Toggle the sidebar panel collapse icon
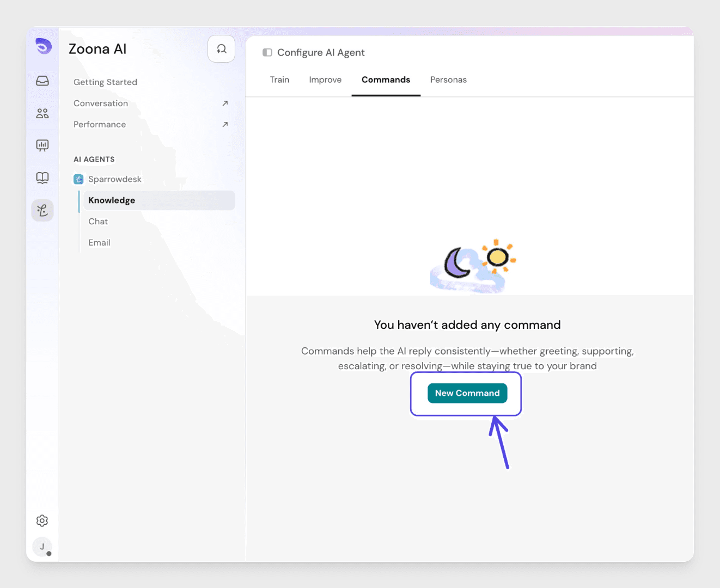The width and height of the screenshot is (720, 588). pyautogui.click(x=267, y=53)
